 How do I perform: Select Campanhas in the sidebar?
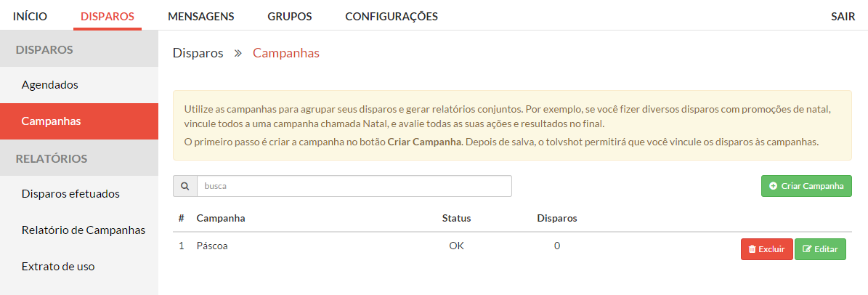pos(79,121)
